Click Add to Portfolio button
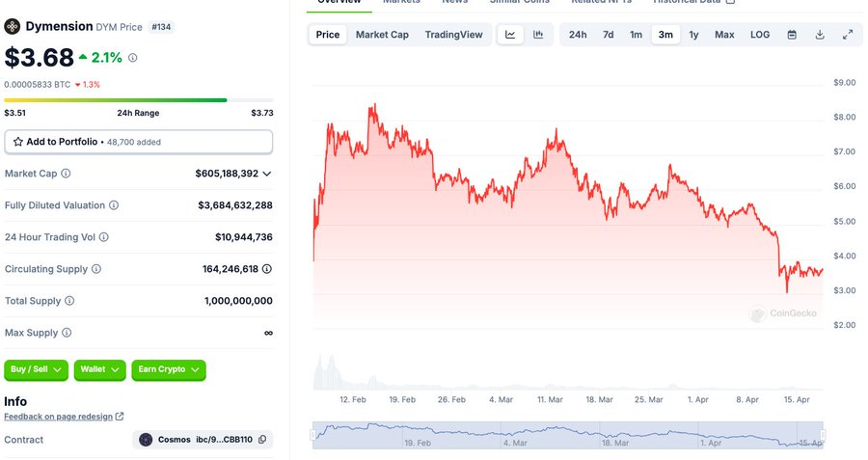This screenshot has height=460, width=868. point(138,142)
